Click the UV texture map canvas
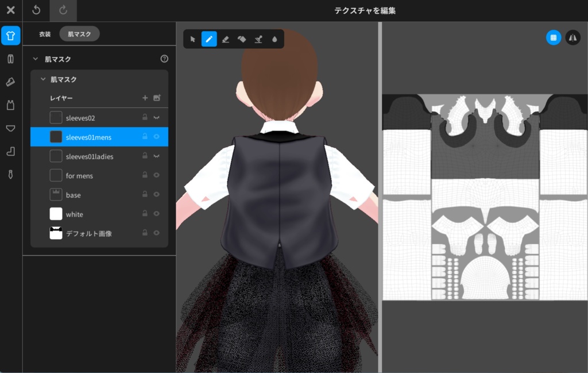The image size is (588, 373). (x=485, y=197)
